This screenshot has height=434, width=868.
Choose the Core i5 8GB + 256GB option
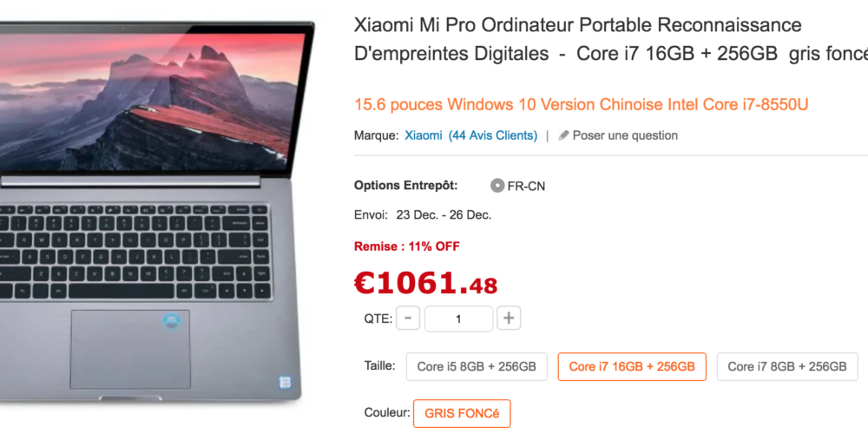(477, 366)
